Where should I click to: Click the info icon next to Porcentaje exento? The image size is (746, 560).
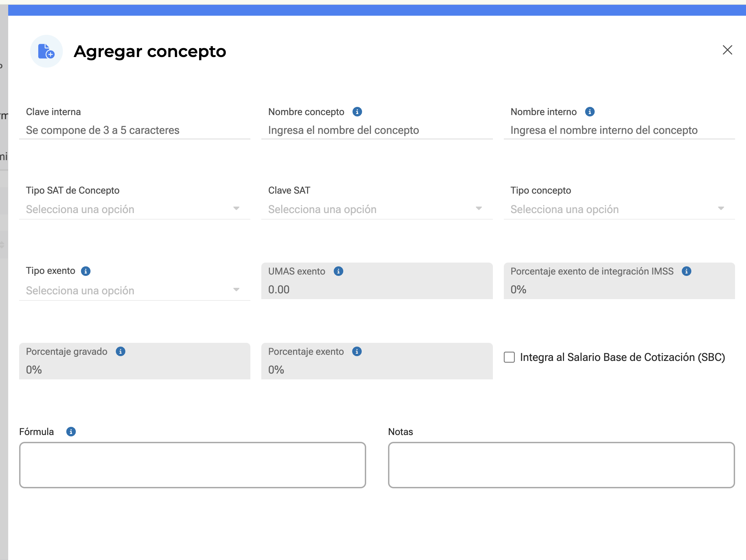coord(357,351)
